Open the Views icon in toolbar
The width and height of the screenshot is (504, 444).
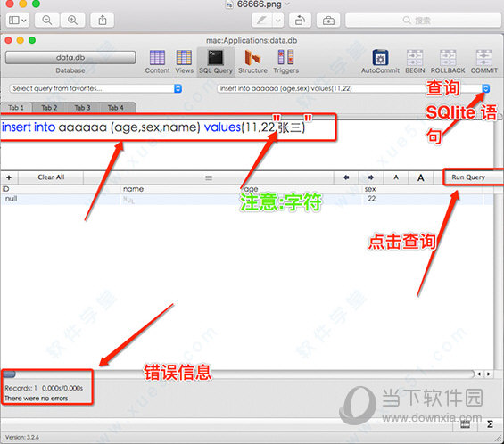point(184,58)
